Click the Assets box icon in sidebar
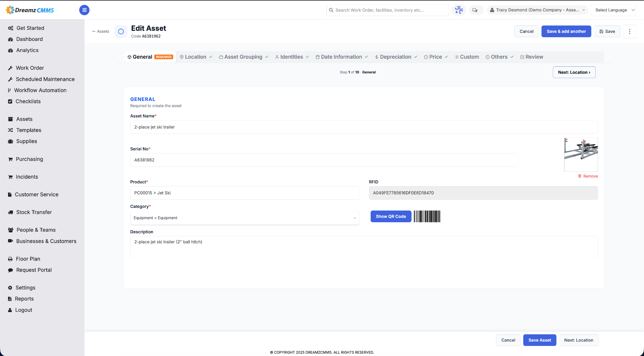The height and width of the screenshot is (356, 644). click(x=10, y=119)
